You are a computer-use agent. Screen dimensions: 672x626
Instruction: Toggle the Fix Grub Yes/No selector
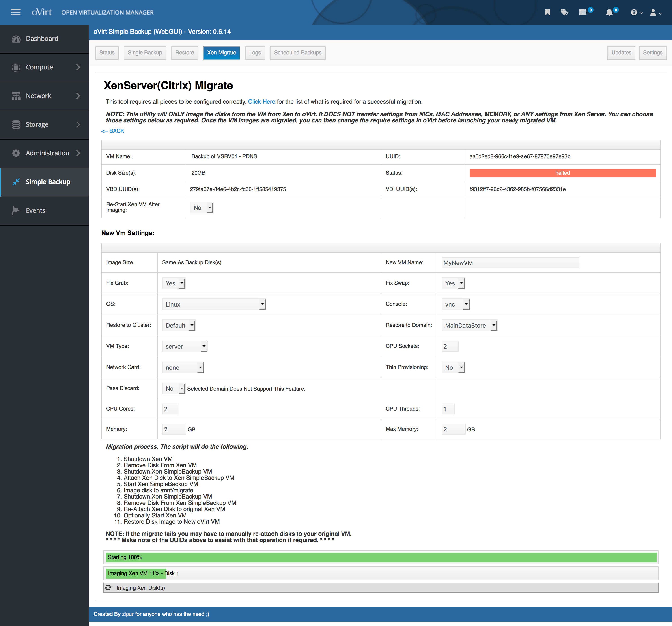(173, 283)
